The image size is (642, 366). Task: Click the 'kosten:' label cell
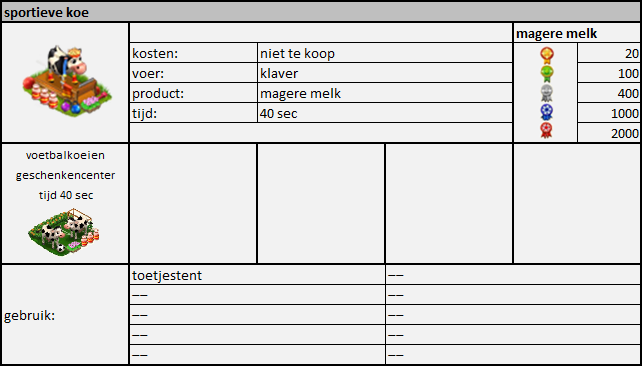click(193, 53)
